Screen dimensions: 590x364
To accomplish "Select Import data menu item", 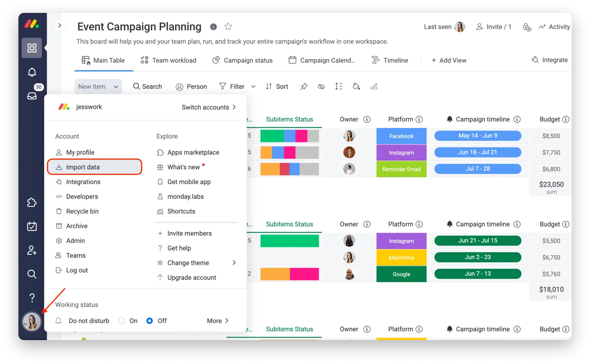I will 95,167.
